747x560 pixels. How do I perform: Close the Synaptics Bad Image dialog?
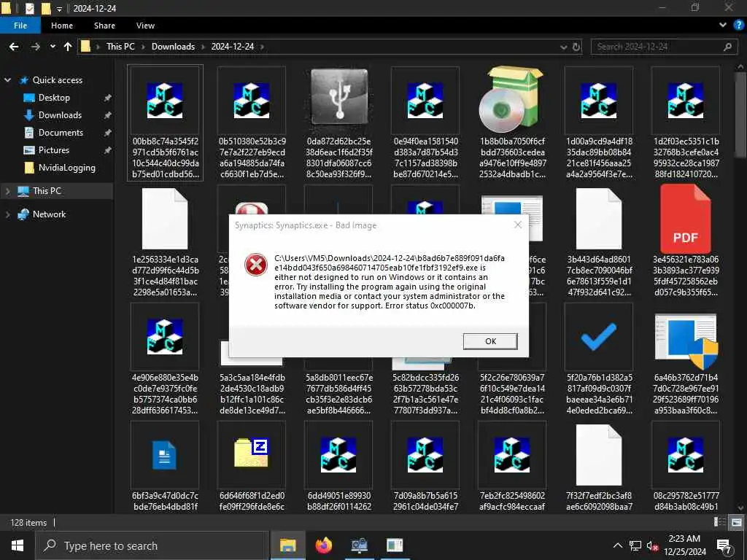(x=518, y=225)
